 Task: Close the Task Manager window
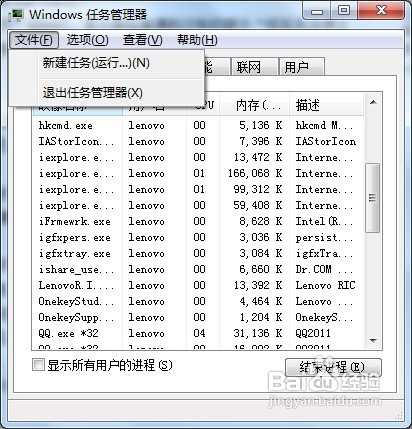pyautogui.click(x=382, y=11)
